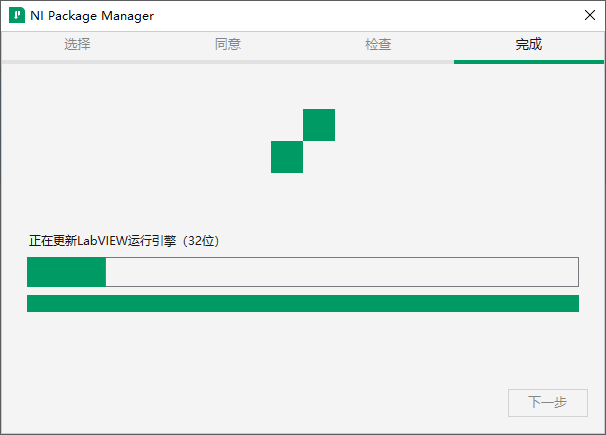Click the gray indicator line under 选择
The width and height of the screenshot is (606, 435).
pyautogui.click(x=77, y=62)
